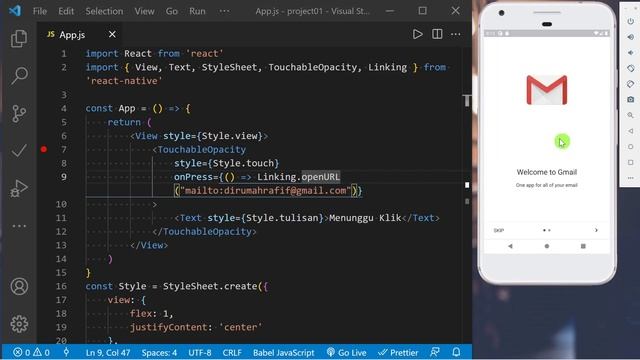Open errors and warnings in status bar

tap(31, 352)
